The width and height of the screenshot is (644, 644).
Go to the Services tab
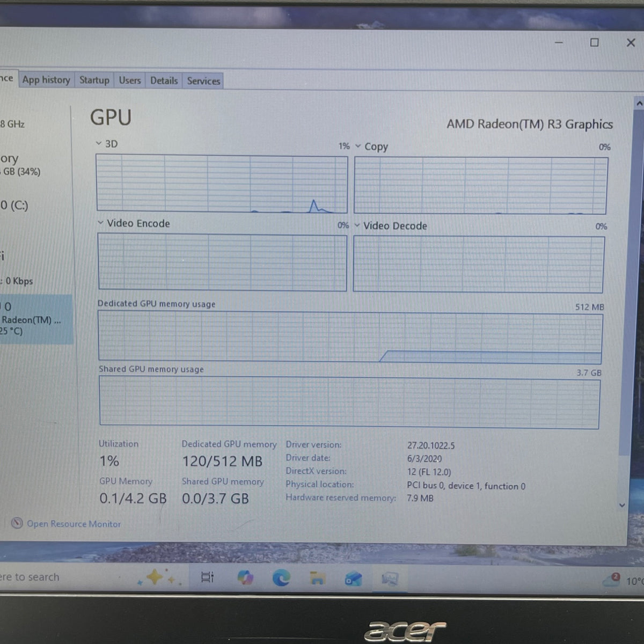203,81
